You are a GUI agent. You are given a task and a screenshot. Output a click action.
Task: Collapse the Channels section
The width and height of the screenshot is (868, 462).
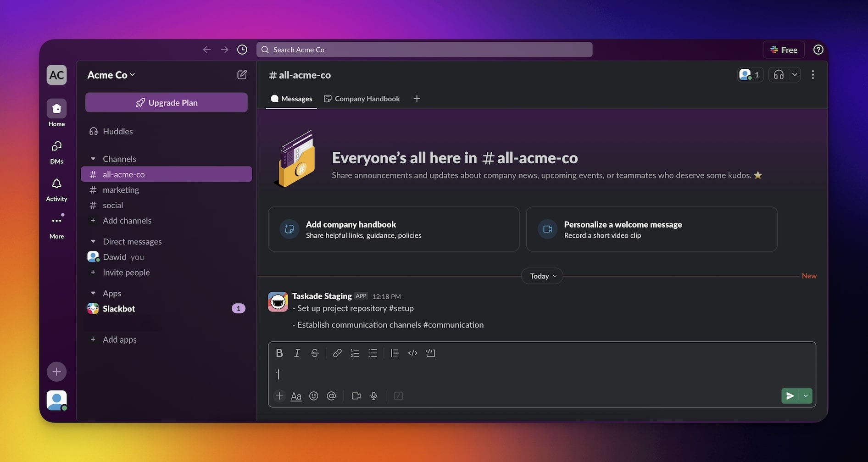coord(93,159)
